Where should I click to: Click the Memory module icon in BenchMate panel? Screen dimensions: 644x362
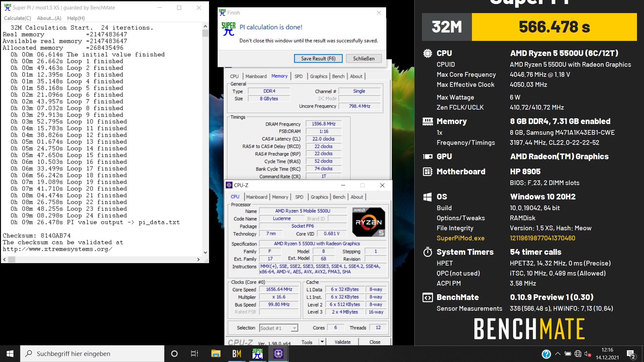pyautogui.click(x=428, y=121)
